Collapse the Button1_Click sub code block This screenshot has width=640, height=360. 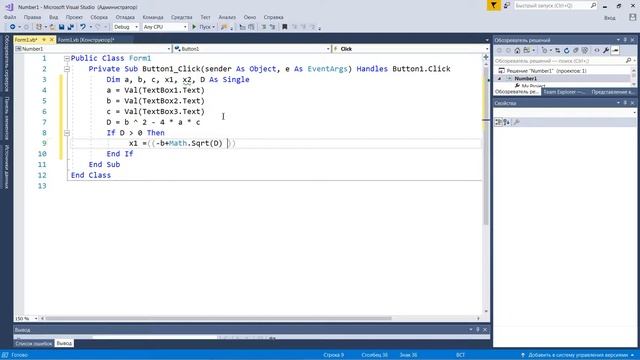pos(67,69)
